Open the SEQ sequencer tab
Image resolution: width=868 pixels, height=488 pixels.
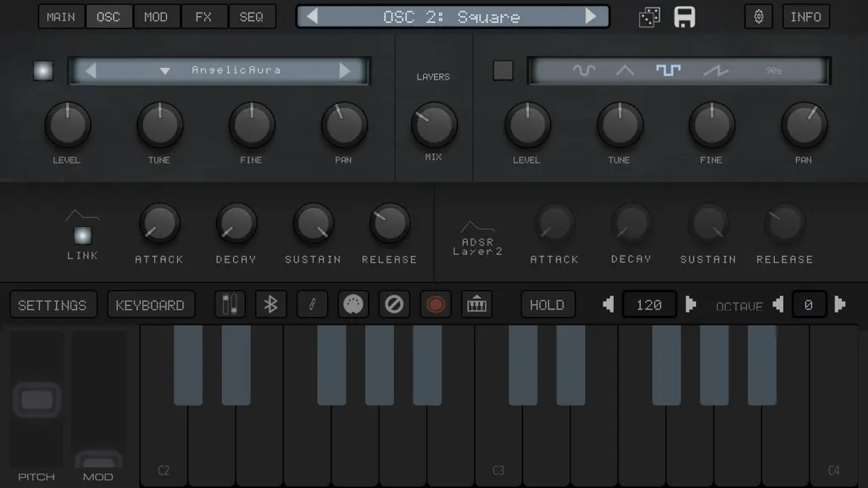(251, 17)
